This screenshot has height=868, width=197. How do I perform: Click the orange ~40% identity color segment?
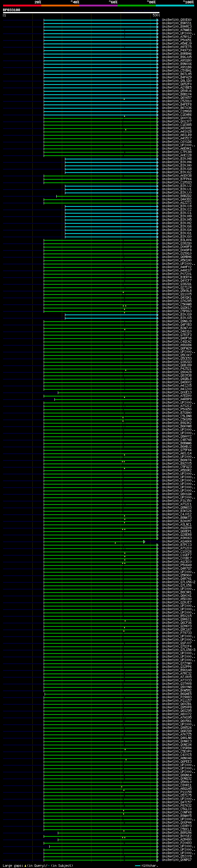tap(60, 6)
